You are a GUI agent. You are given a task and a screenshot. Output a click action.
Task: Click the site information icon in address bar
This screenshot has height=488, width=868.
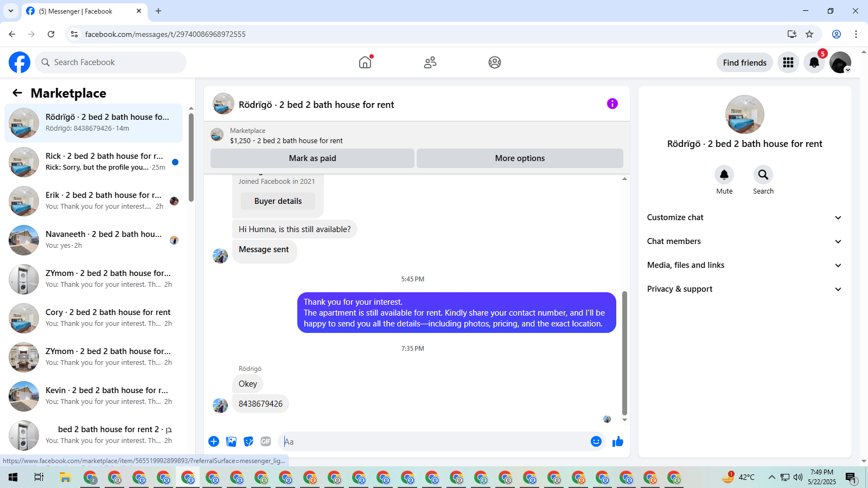pos(74,34)
